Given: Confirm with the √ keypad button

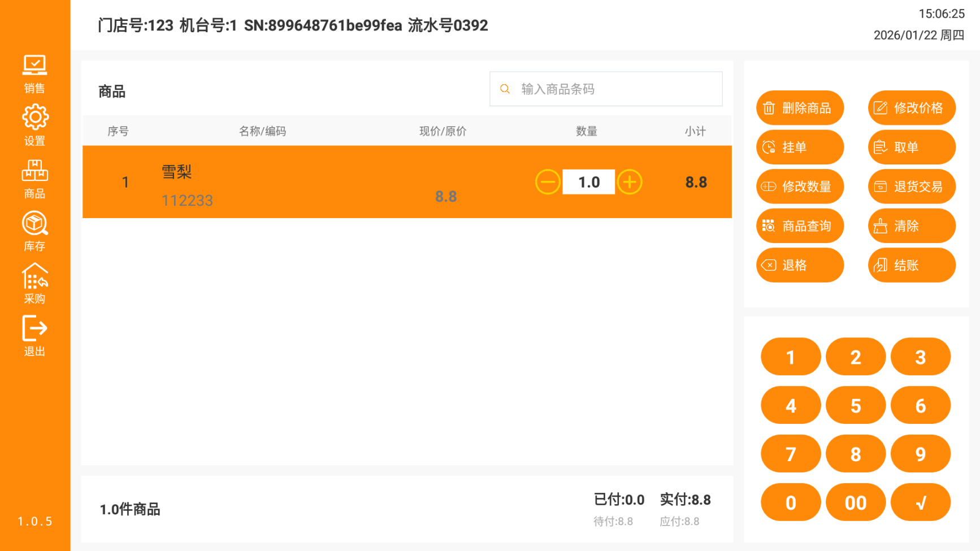Looking at the screenshot, I should pyautogui.click(x=920, y=502).
